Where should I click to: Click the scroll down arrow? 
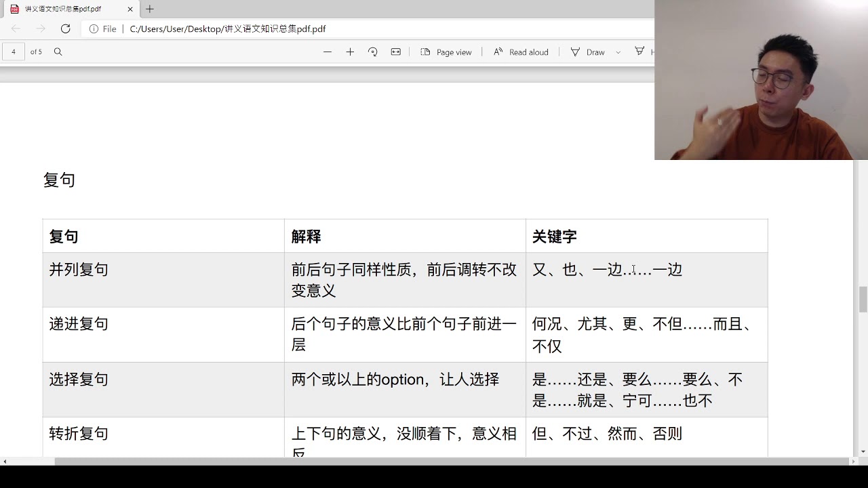click(863, 451)
